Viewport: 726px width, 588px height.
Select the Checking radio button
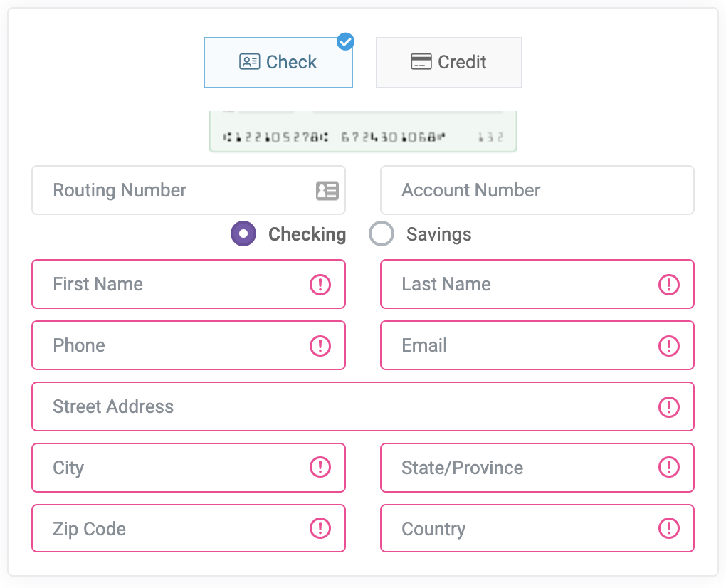point(243,233)
